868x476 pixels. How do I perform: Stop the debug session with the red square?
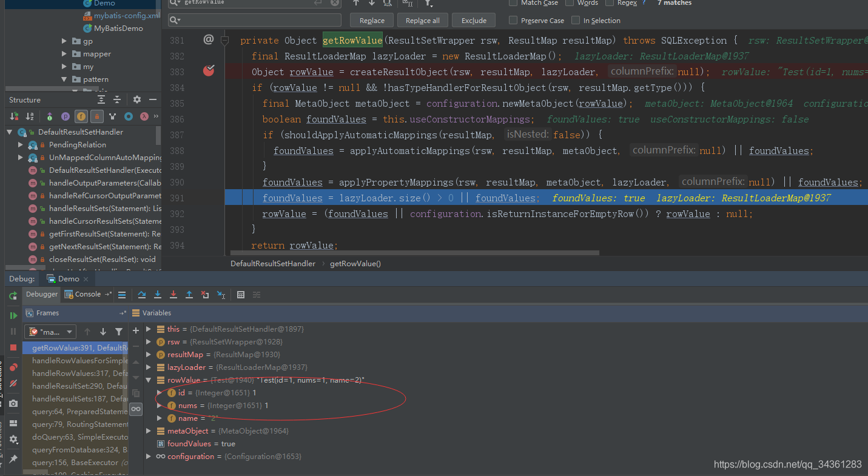13,347
